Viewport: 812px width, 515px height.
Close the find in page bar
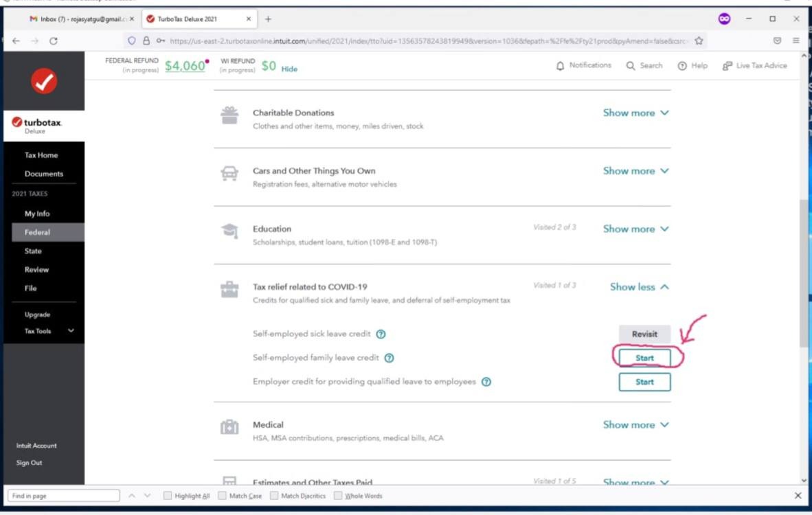pyautogui.click(x=798, y=496)
